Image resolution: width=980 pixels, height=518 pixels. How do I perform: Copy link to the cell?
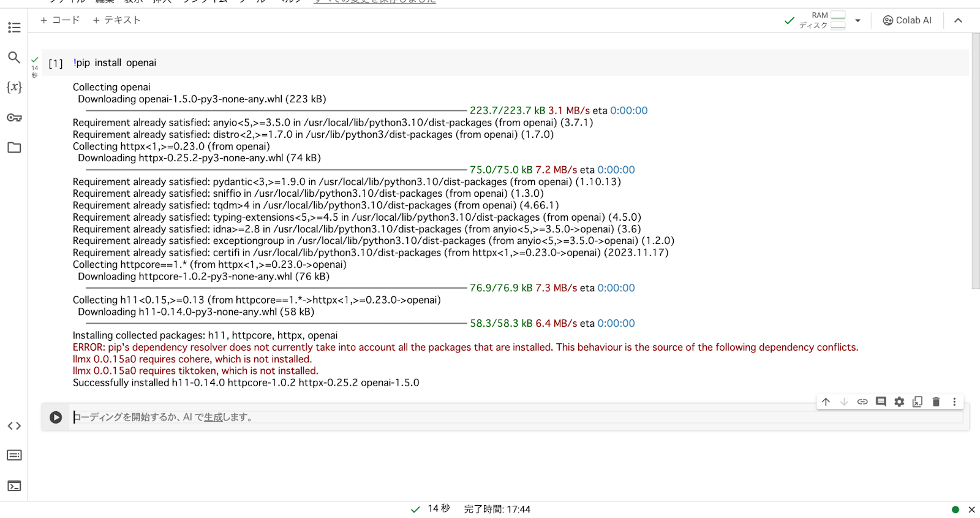pos(862,402)
